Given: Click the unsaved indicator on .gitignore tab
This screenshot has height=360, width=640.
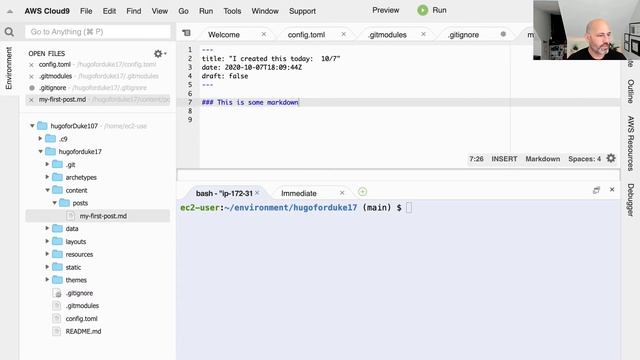Looking at the screenshot, I should pos(503,34).
